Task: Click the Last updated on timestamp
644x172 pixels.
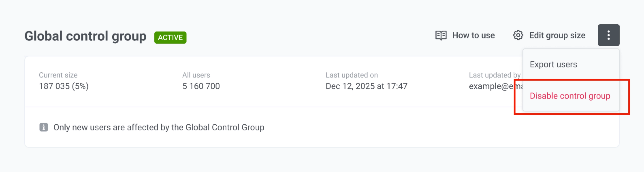Action: click(x=367, y=86)
